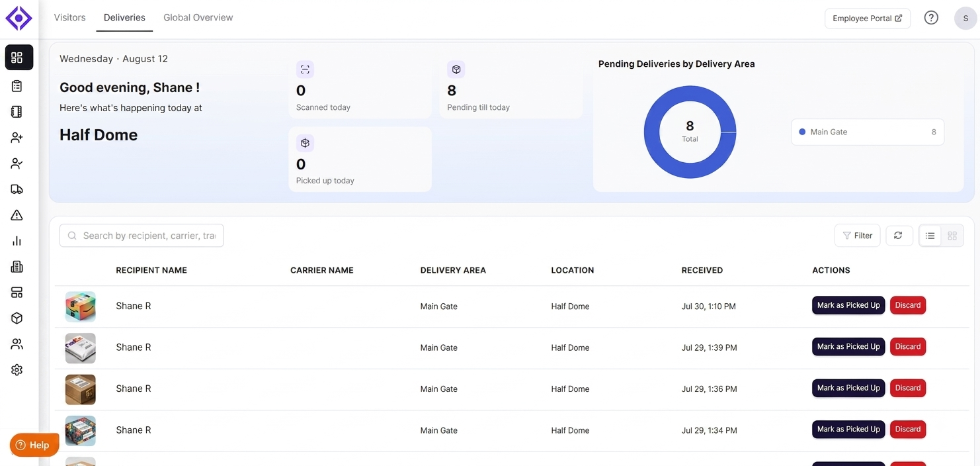Switch to grid view layout
Viewport: 980px width, 466px height.
[x=952, y=236]
